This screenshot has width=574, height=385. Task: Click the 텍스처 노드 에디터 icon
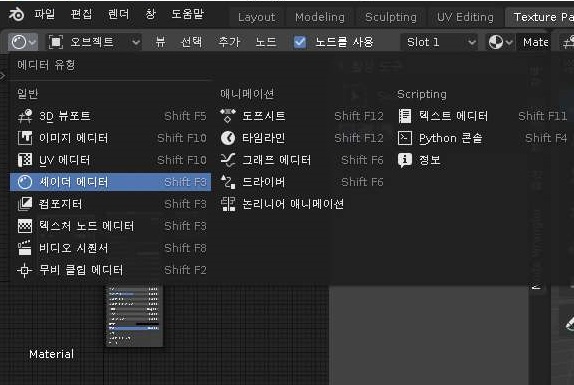tap(25, 226)
